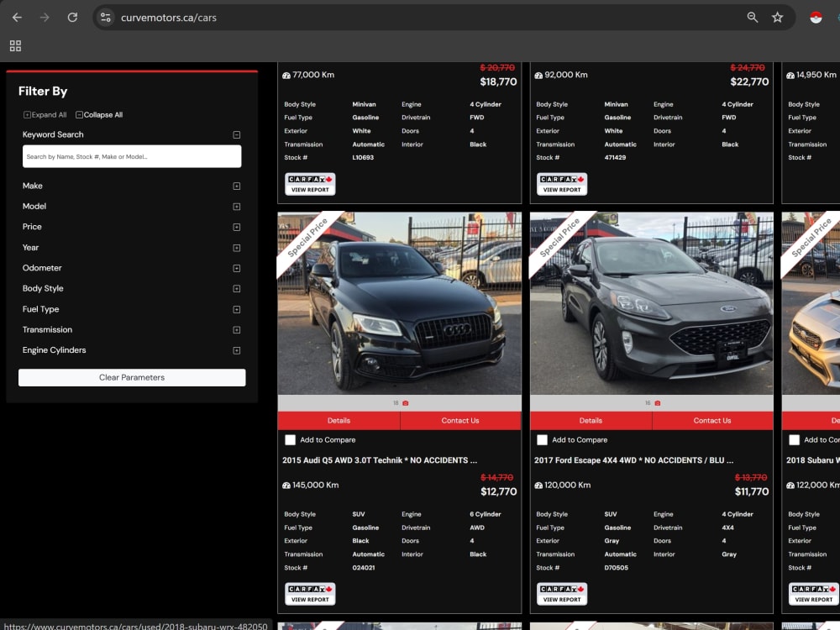Click odometer icon beside 14,950 Km
The image size is (840, 630).
790,76
